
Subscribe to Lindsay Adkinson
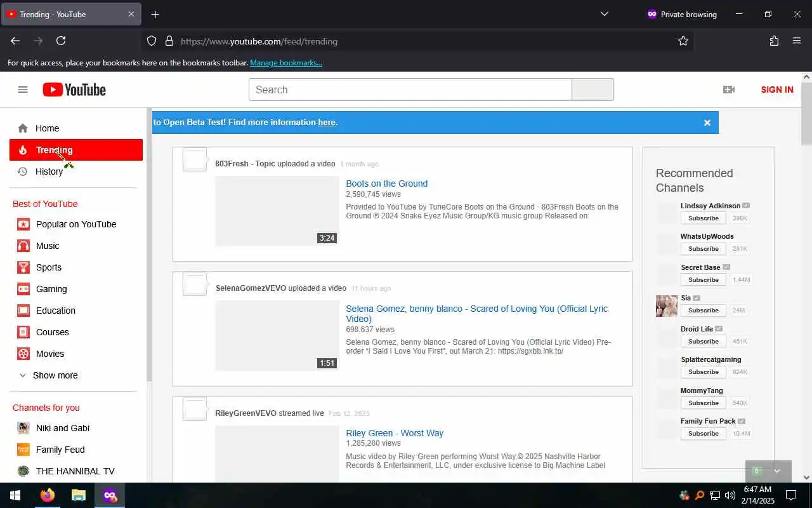click(703, 218)
